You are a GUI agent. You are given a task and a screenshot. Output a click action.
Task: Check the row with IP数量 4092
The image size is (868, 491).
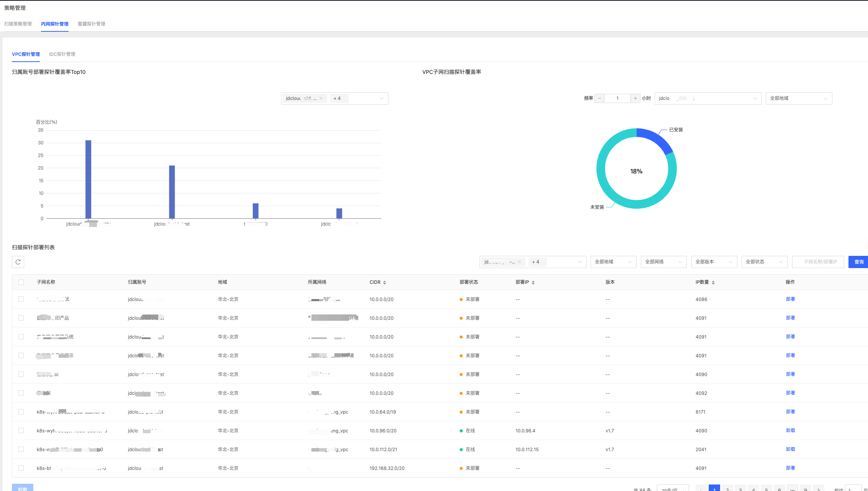click(21, 393)
